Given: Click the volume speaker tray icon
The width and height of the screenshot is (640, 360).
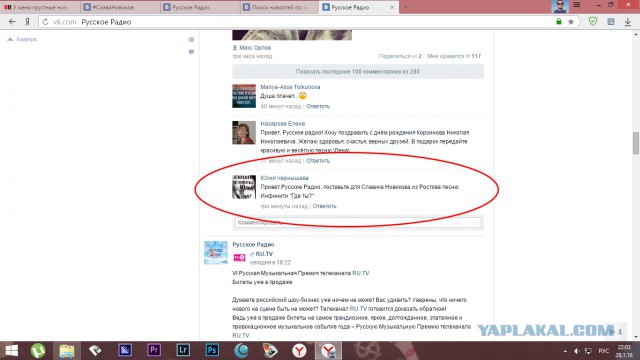Looking at the screenshot, I should [576, 351].
